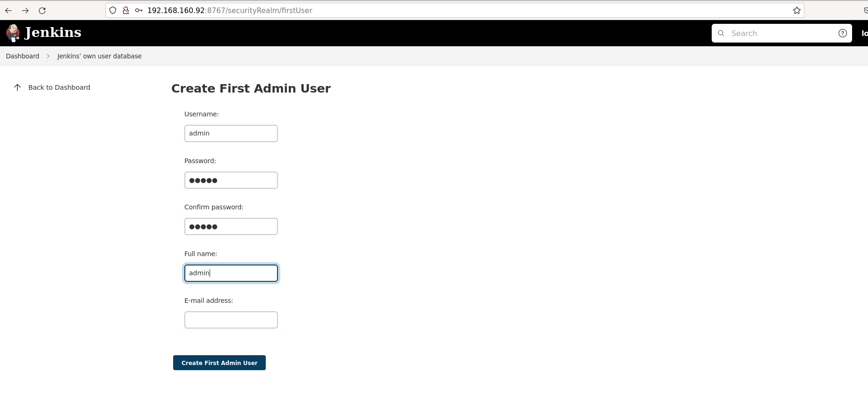Open search help question mark icon

(x=842, y=33)
